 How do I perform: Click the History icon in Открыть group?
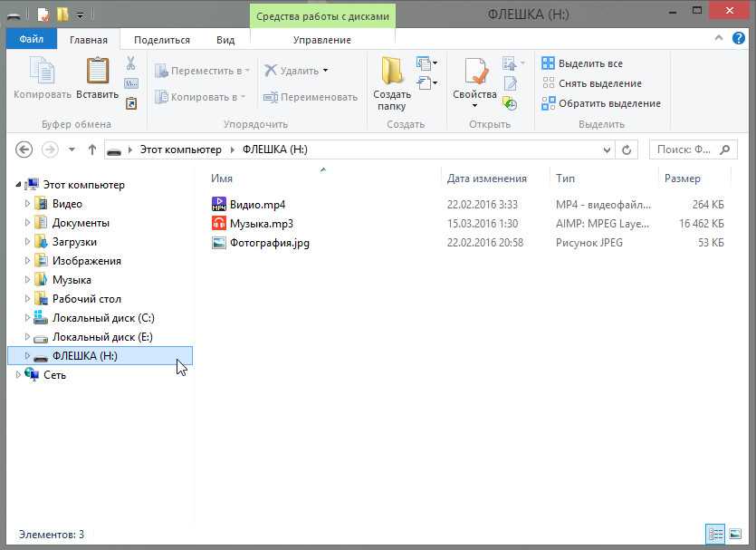pyautogui.click(x=510, y=102)
